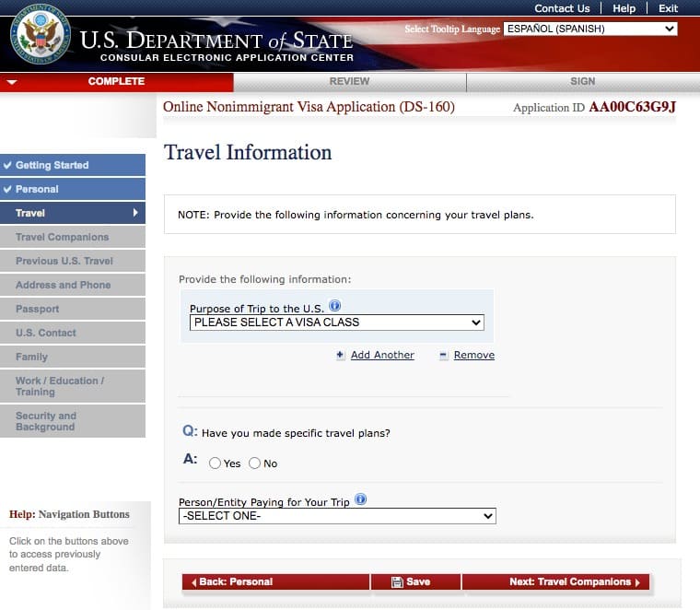Click the floppy disk Save icon
The width and height of the screenshot is (700, 610).
(397, 582)
